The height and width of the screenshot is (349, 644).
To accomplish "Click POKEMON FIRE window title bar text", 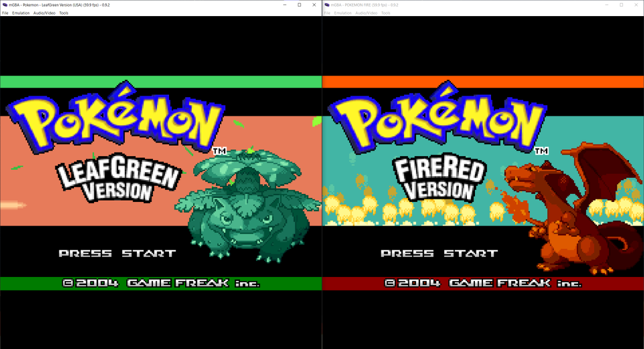I will click(x=364, y=5).
